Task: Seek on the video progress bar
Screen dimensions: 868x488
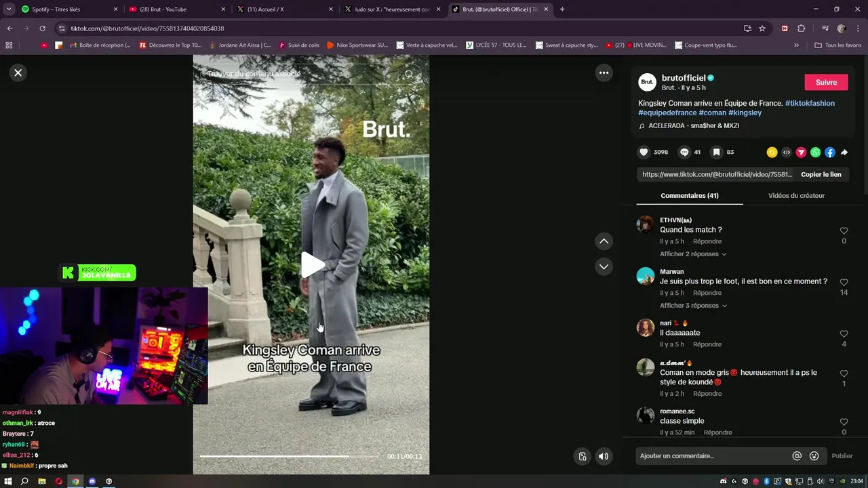Action: pyautogui.click(x=290, y=457)
